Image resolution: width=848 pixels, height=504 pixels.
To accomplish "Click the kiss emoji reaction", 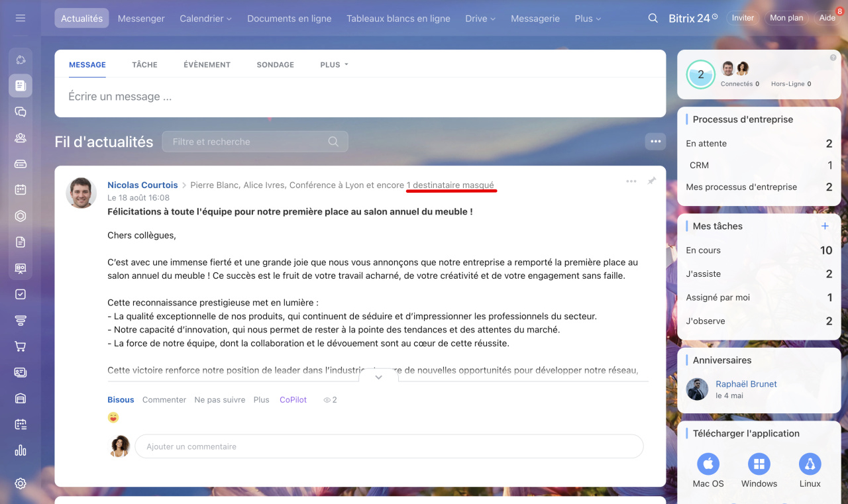I will (x=113, y=417).
